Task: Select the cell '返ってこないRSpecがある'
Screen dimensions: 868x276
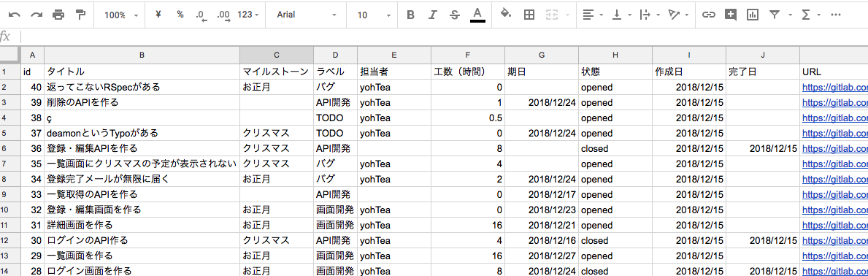Action: [x=142, y=87]
